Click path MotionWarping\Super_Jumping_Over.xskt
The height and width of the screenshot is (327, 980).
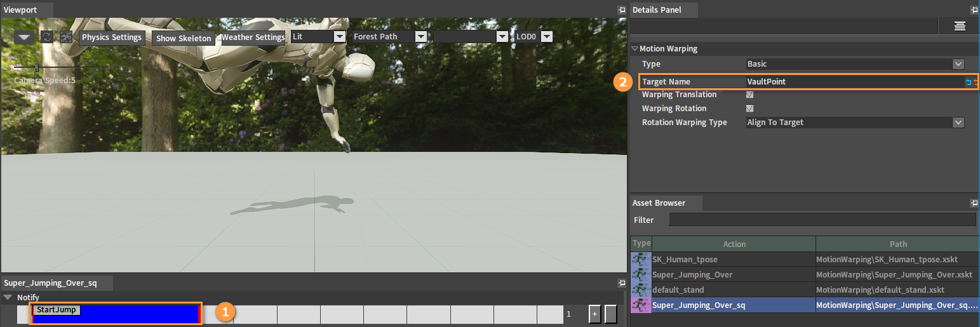click(894, 274)
